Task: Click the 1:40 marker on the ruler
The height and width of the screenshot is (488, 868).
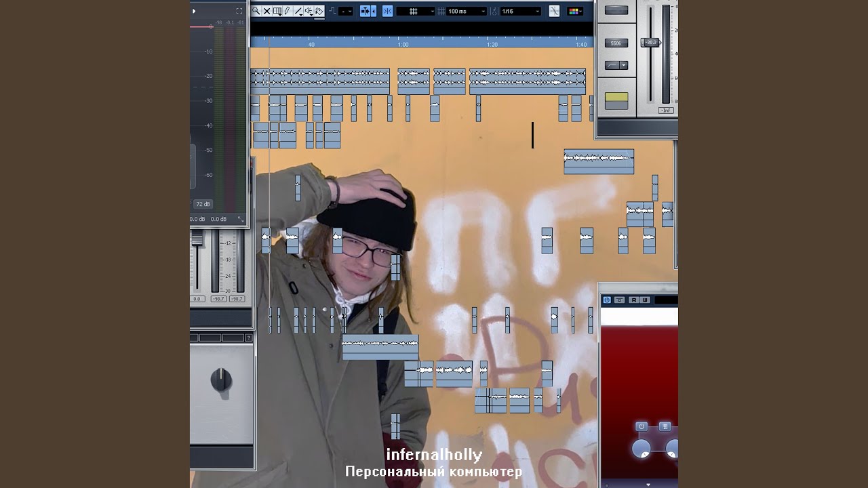Action: click(x=581, y=44)
